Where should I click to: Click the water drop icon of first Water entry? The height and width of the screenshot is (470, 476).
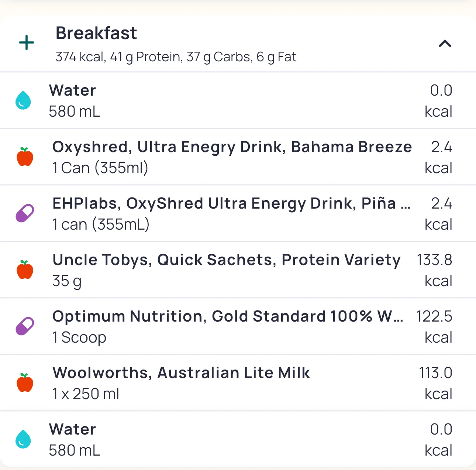click(23, 100)
